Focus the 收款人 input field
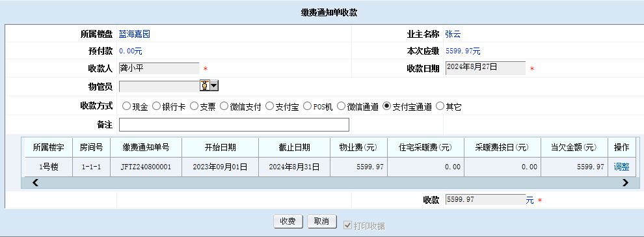 tap(159, 68)
